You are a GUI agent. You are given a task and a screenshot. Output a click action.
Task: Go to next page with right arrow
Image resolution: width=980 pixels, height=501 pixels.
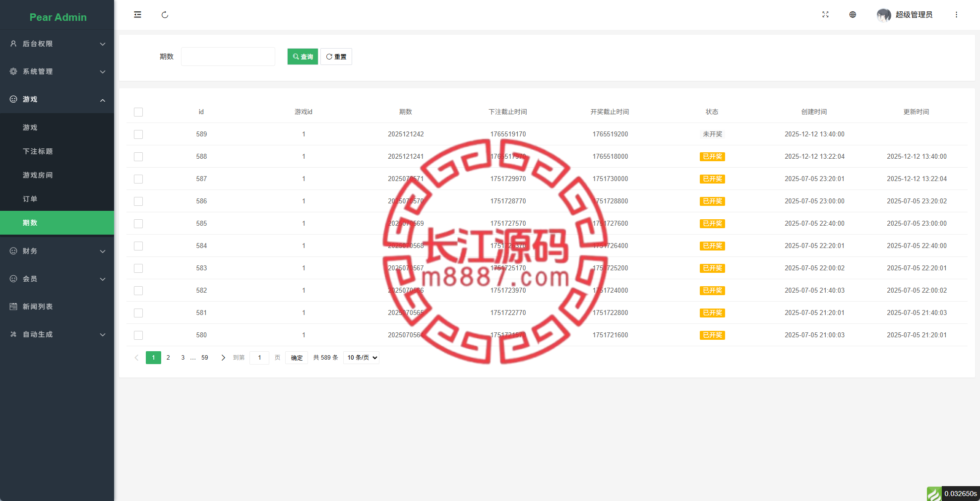coord(223,358)
